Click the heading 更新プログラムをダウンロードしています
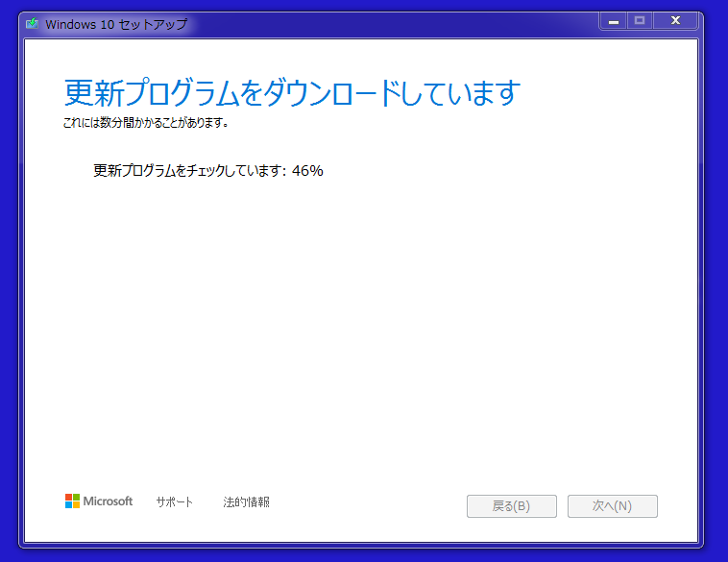 point(292,92)
